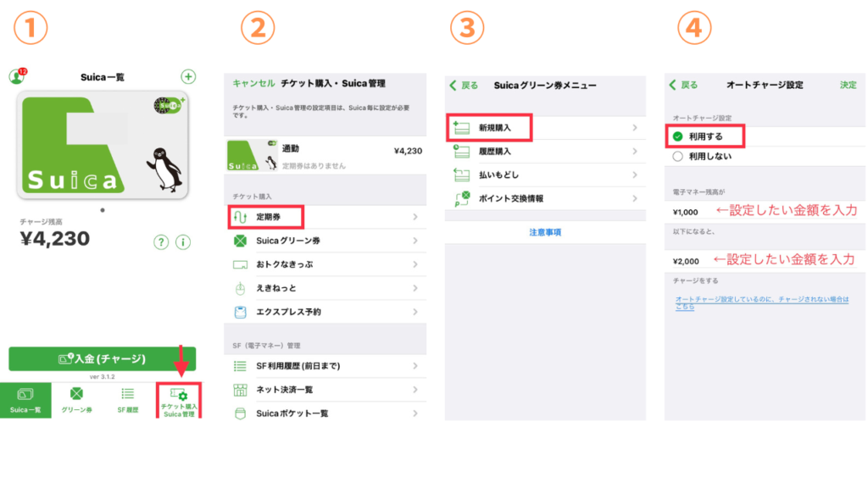Image resolution: width=868 pixels, height=488 pixels.
Task: Tap the 定期券 commuter pass icon
Action: [x=240, y=217]
